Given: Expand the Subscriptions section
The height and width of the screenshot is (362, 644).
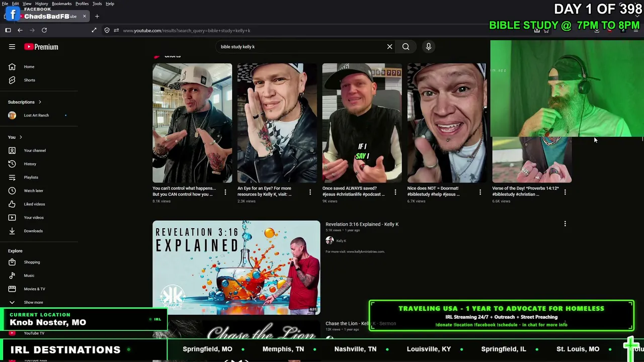Looking at the screenshot, I should 25,102.
